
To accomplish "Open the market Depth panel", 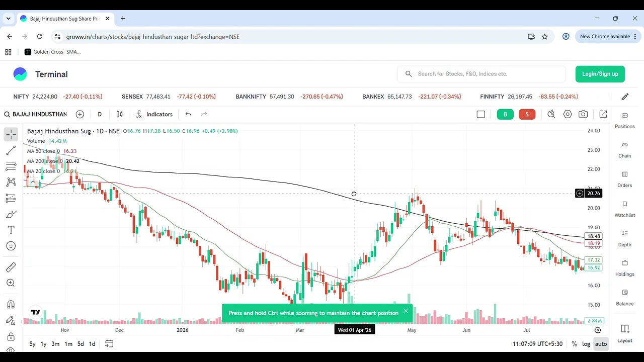I will click(x=625, y=238).
